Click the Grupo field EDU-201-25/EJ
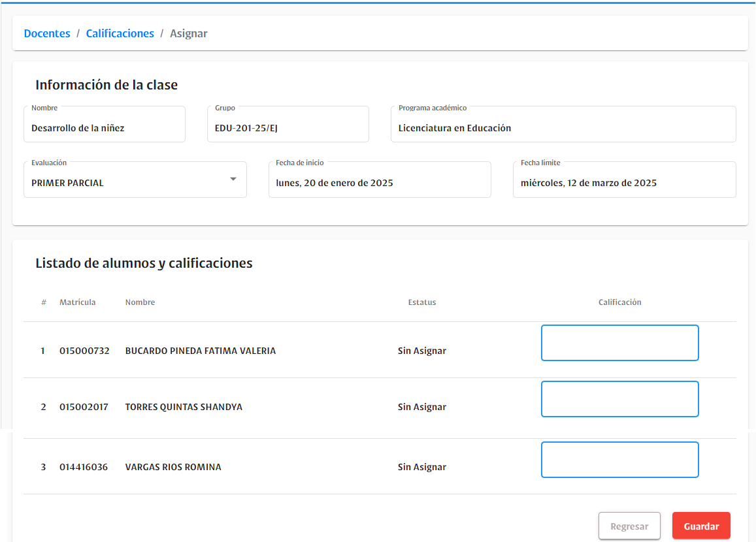The height and width of the screenshot is (542, 756). click(x=288, y=124)
